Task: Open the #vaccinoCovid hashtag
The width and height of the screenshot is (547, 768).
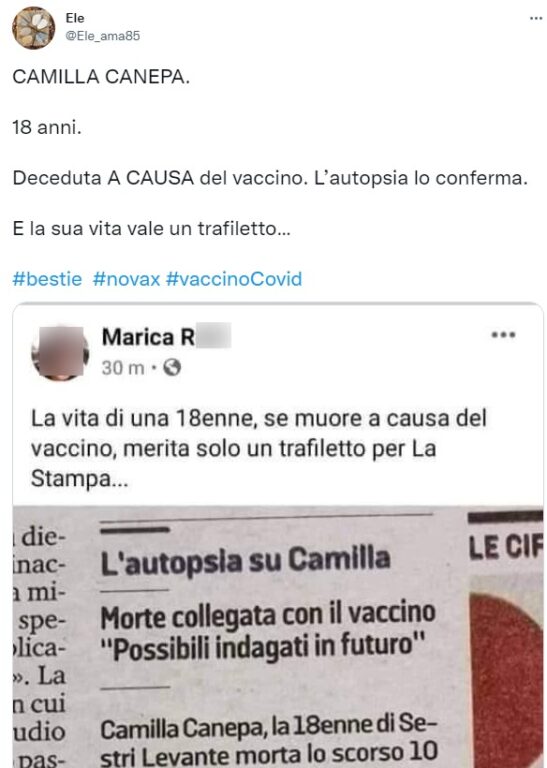Action: point(234,279)
